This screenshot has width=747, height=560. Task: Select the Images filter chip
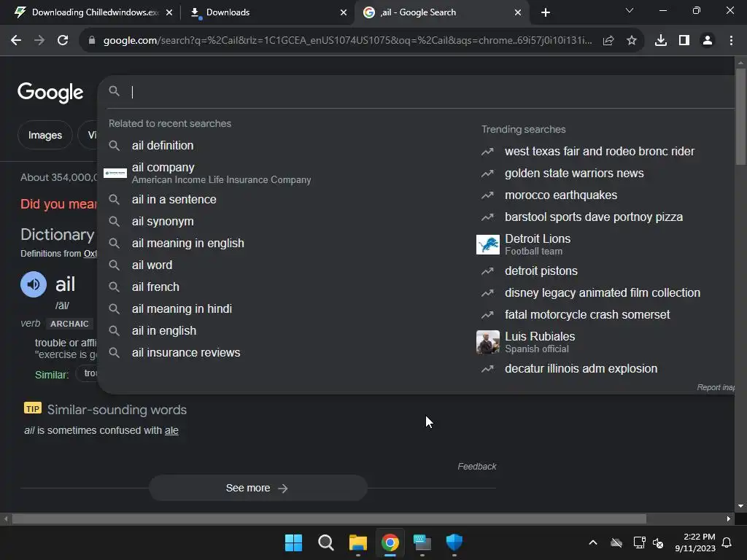(44, 135)
